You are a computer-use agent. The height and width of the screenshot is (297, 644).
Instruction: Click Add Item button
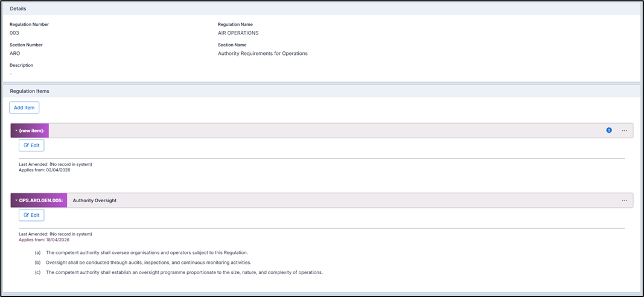click(24, 107)
